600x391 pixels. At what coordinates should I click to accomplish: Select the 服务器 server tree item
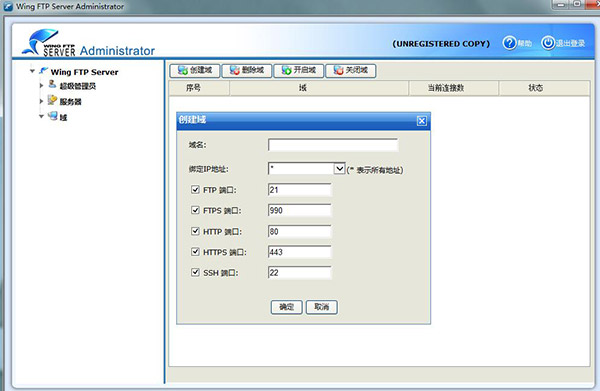(x=70, y=102)
